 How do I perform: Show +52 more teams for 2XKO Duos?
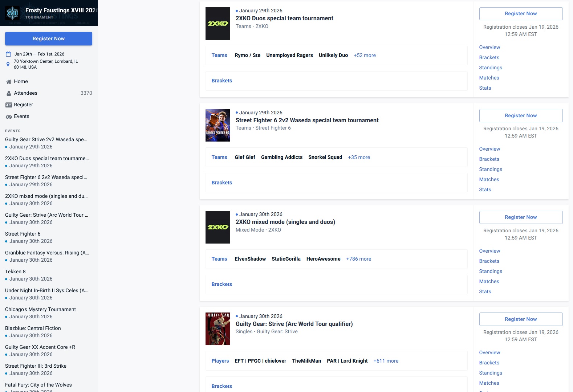(365, 56)
